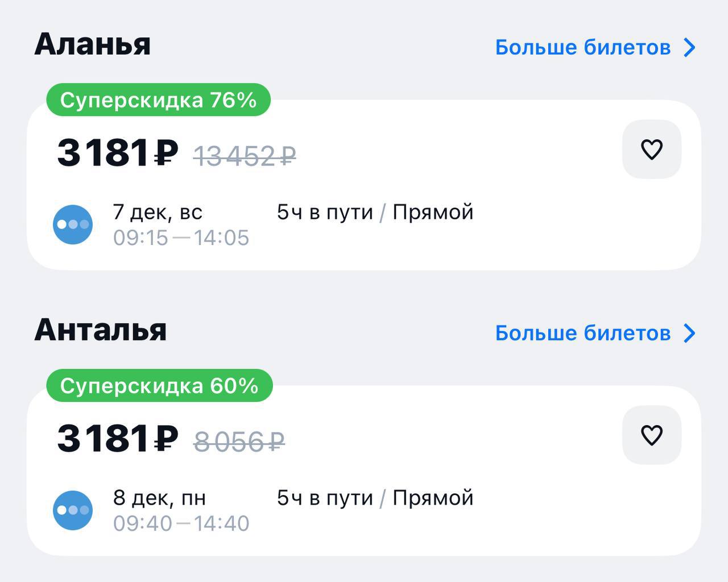The width and height of the screenshot is (728, 582).
Task: Click the 3181₽ price on the Alanya ticket
Action: [x=117, y=153]
